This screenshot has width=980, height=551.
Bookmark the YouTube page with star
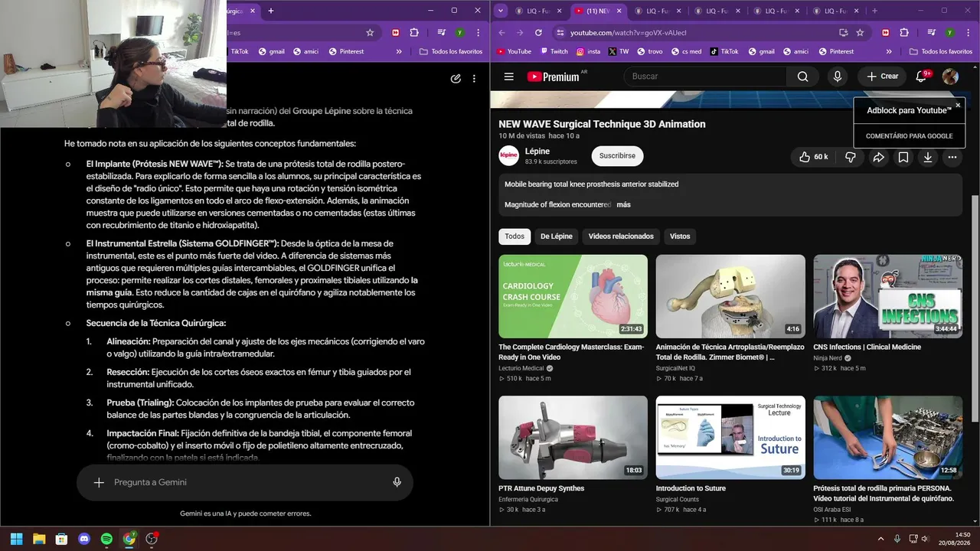tap(860, 33)
